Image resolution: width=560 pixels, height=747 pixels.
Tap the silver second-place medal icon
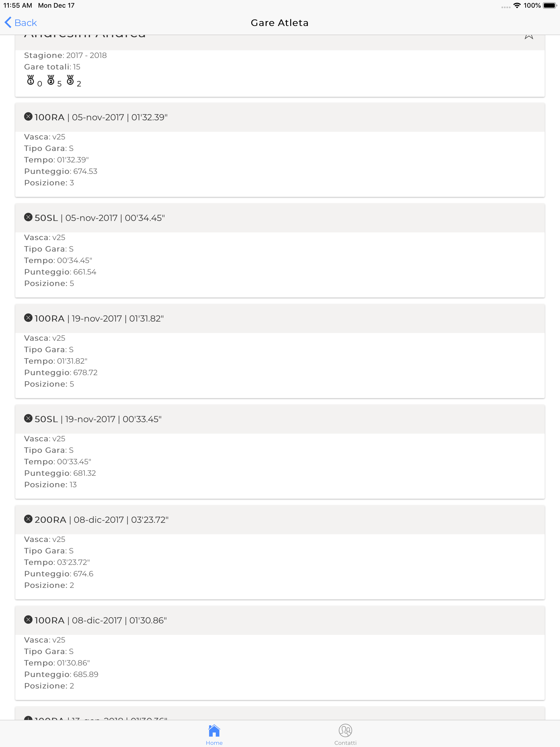[x=51, y=80]
